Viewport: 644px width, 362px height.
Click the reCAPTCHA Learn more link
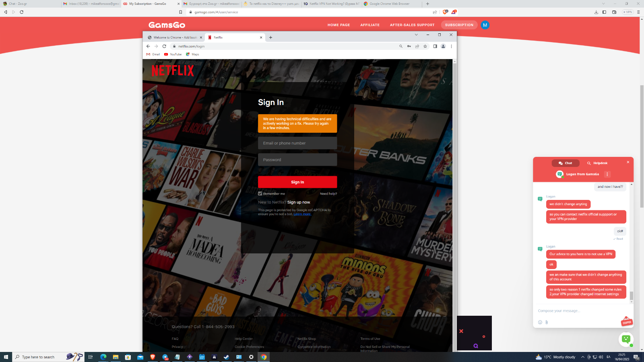click(302, 214)
